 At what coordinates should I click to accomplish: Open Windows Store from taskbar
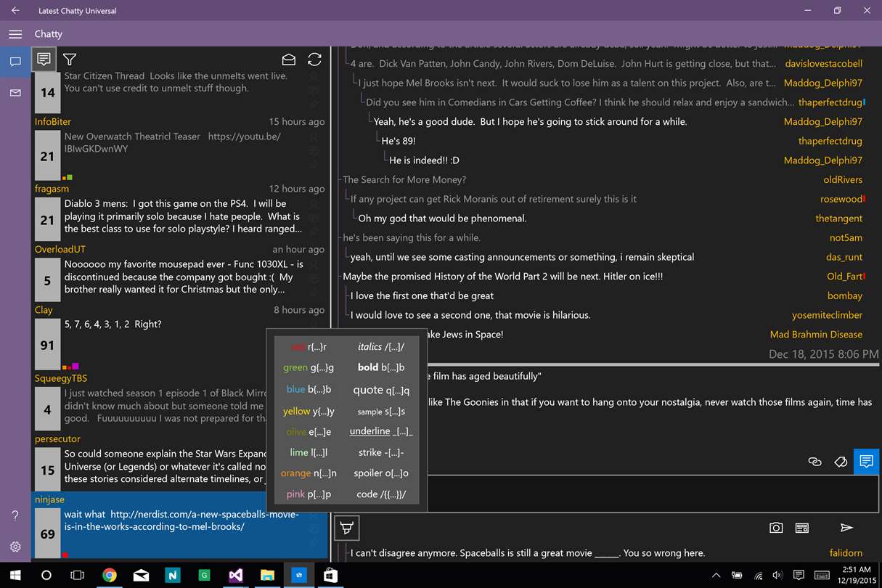tap(330, 575)
